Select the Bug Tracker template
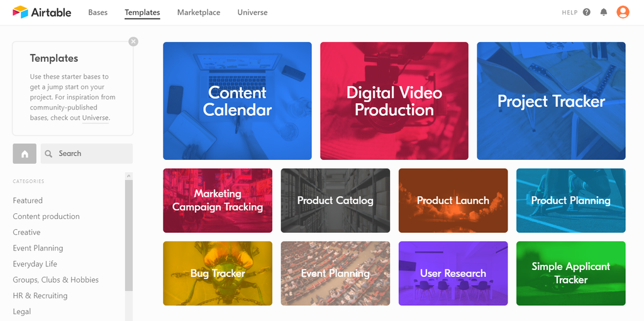Viewport: 644px width, 321px height. coord(218,273)
